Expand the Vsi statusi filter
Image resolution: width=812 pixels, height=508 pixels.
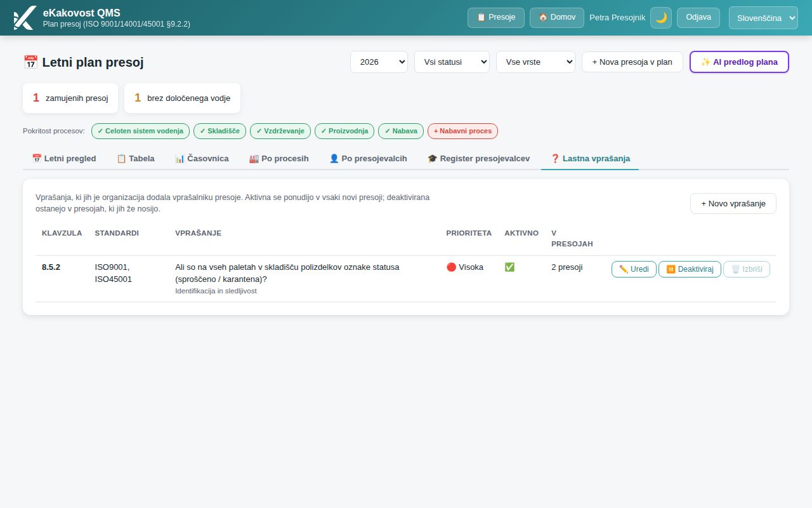coord(452,62)
